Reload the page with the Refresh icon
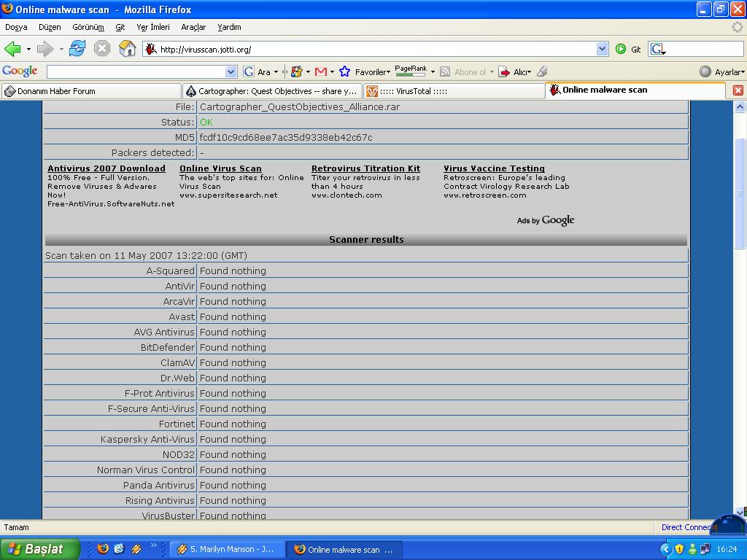 (x=77, y=49)
